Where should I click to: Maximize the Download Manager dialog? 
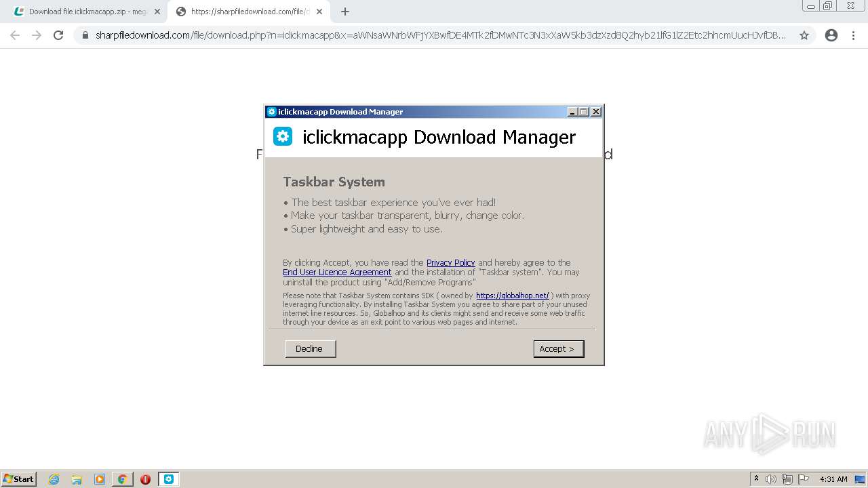pos(583,112)
